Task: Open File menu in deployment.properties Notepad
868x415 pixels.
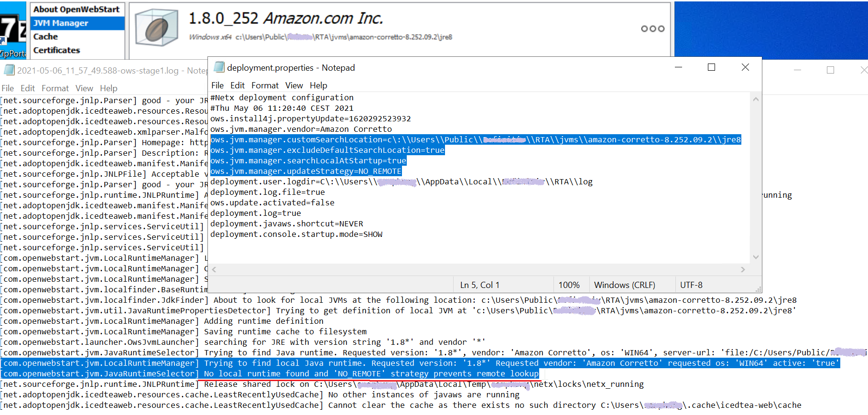Action: point(217,85)
